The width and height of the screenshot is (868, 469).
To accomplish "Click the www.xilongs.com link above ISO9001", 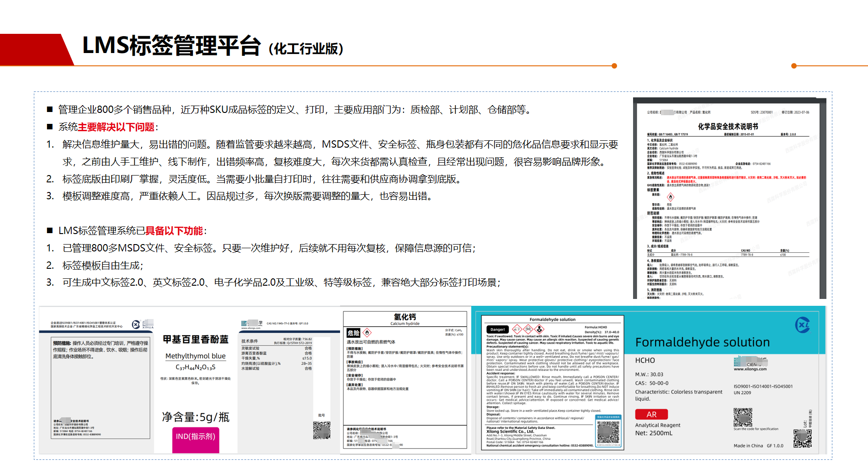I will (750, 369).
